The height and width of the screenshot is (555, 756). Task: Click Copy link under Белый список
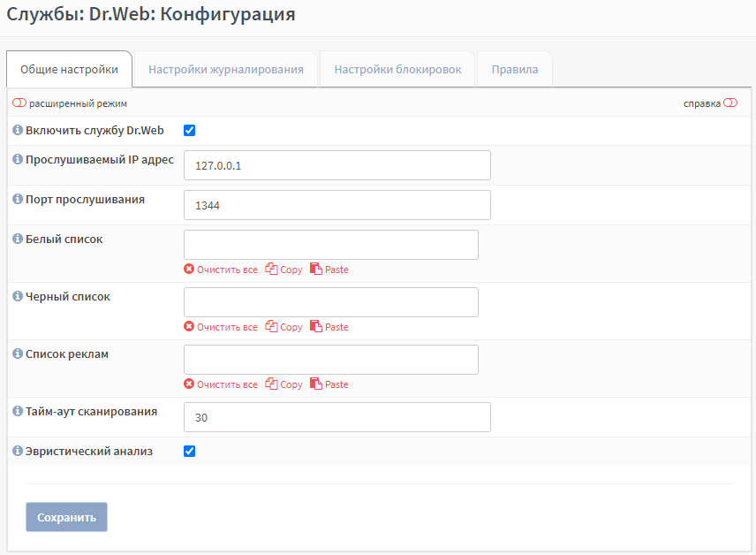(291, 270)
